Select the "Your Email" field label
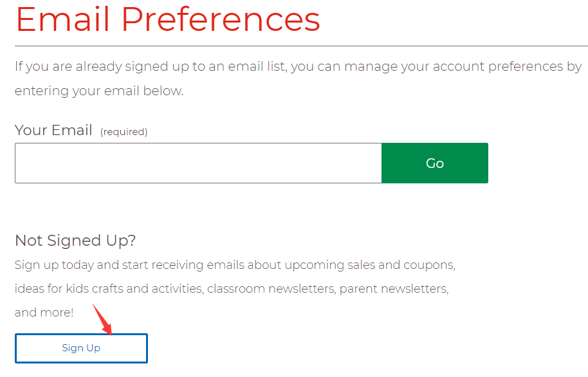 tap(53, 130)
